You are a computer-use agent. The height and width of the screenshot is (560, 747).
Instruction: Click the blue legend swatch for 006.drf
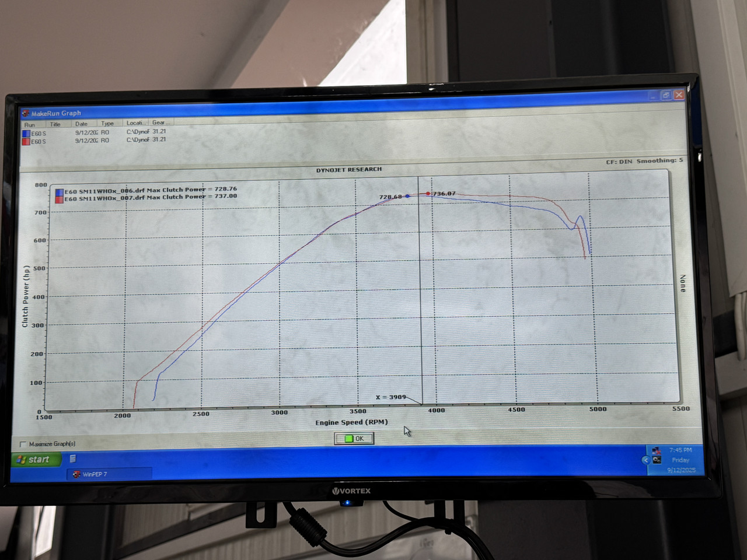pos(60,192)
